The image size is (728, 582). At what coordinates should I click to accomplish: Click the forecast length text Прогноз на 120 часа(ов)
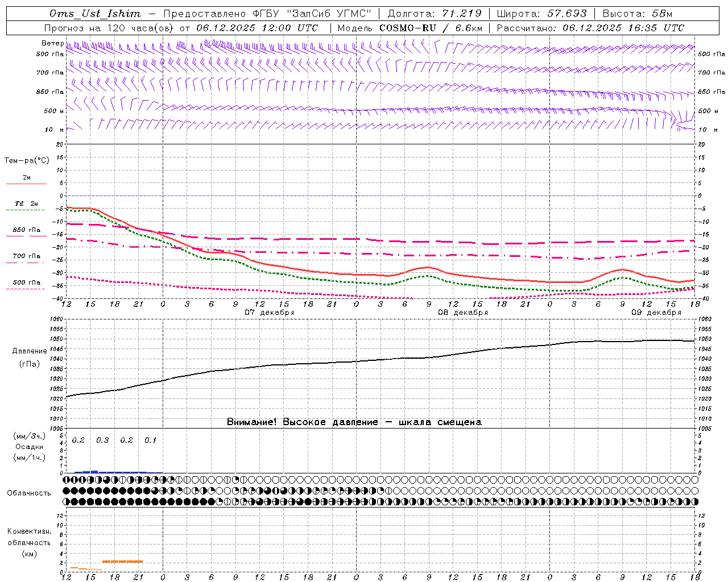tap(110, 28)
